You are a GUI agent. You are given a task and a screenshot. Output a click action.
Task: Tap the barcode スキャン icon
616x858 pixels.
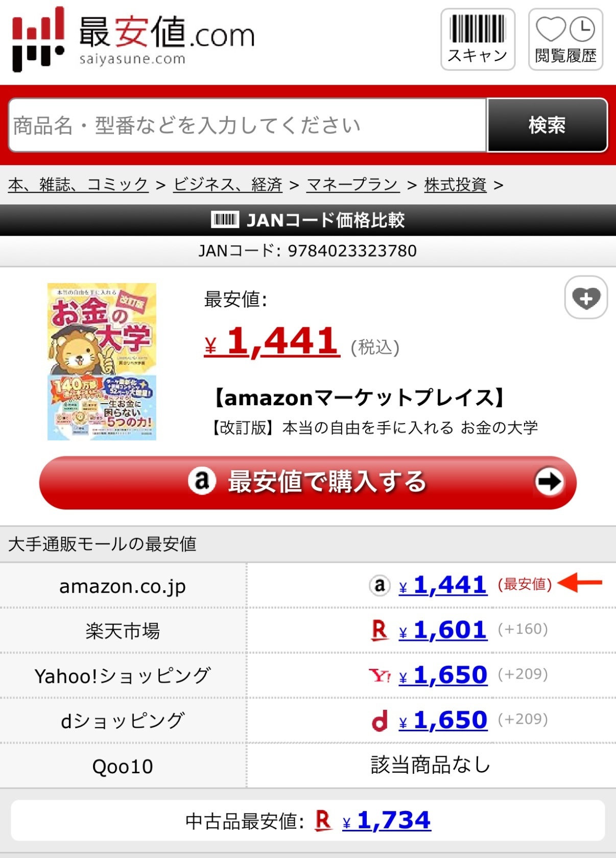pos(478,39)
